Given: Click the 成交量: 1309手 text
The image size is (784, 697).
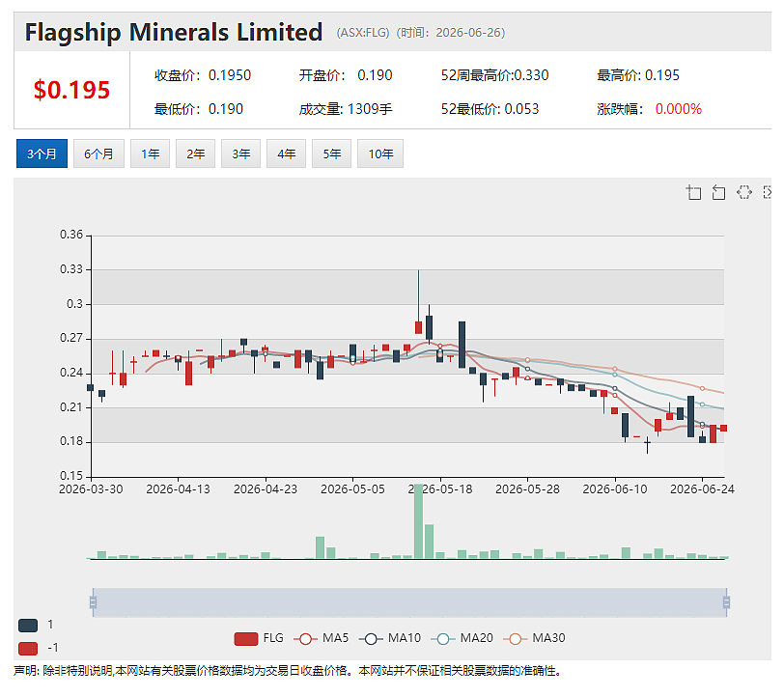Looking at the screenshot, I should click(x=346, y=109).
